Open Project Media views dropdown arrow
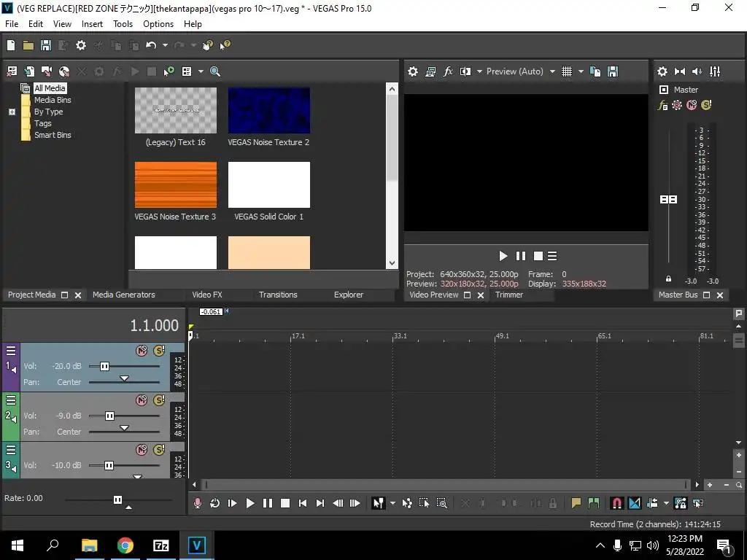Screen dimensions: 747x560 point(201,71)
